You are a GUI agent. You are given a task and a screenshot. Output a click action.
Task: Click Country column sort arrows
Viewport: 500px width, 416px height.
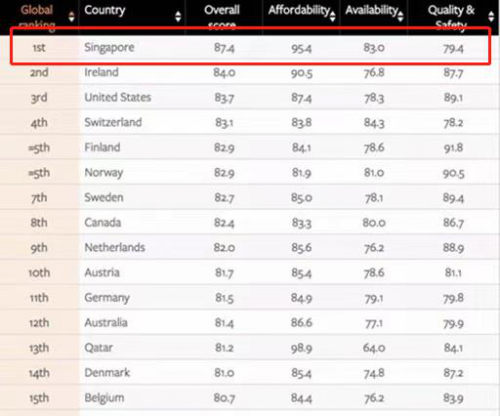tap(178, 16)
